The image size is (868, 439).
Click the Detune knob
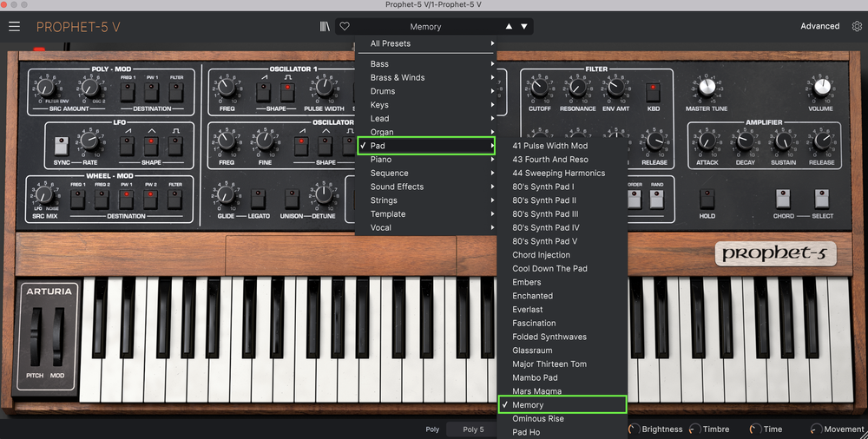(x=323, y=194)
